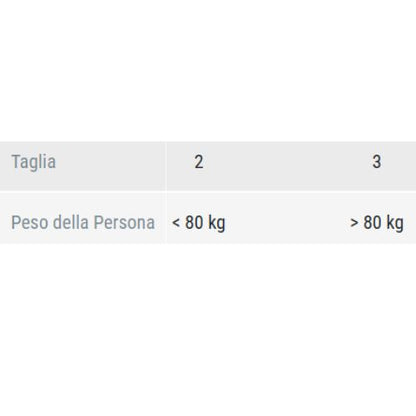Click kg unit under size 2
Screen dimensions: 416x416
[217, 223]
